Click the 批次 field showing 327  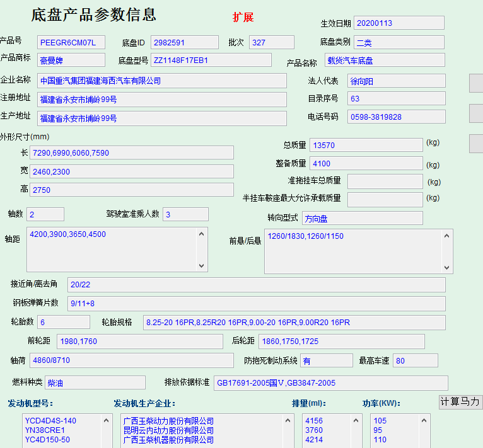271,43
